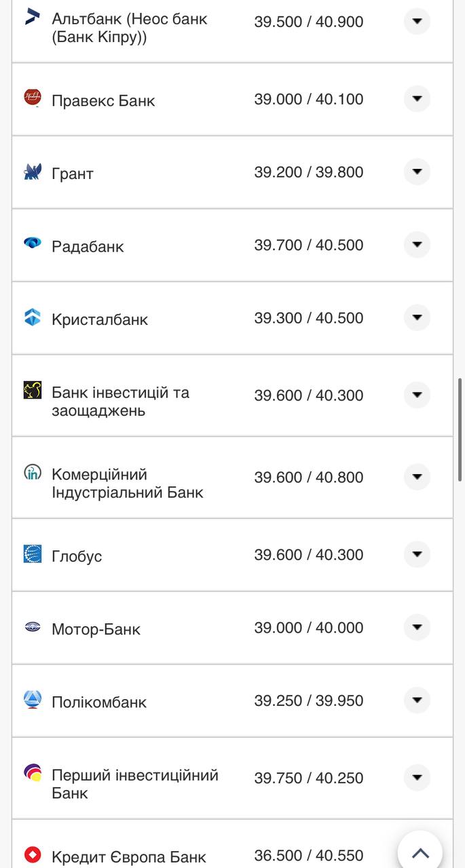Open Радабанк dropdown arrow
The image size is (465, 868).
(x=417, y=245)
